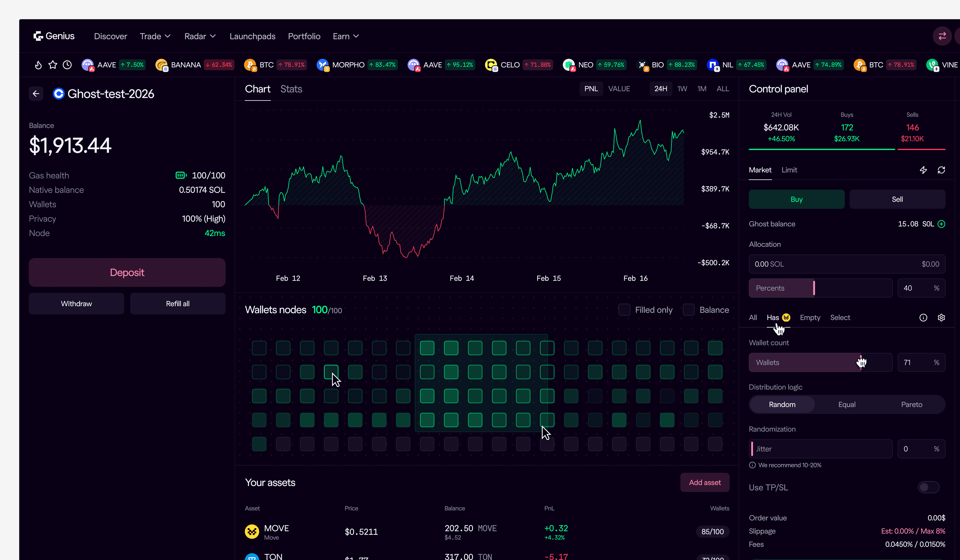The image size is (960, 560).
Task: Select Random distribution logic
Action: click(x=782, y=404)
